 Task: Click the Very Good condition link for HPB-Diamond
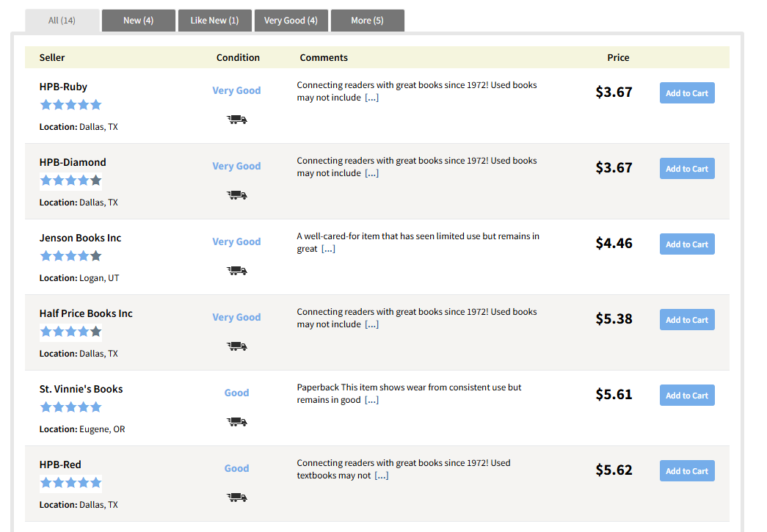(237, 167)
